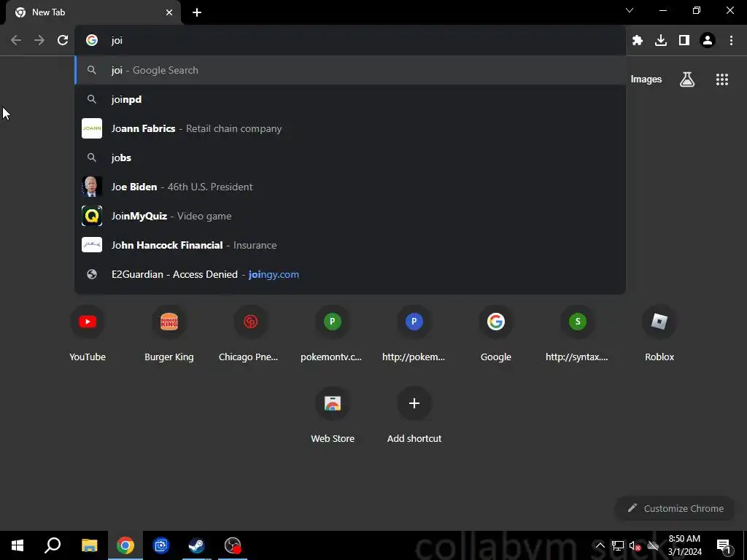Click the Add shortcut plus tile
The width and height of the screenshot is (747, 560).
tap(414, 416)
